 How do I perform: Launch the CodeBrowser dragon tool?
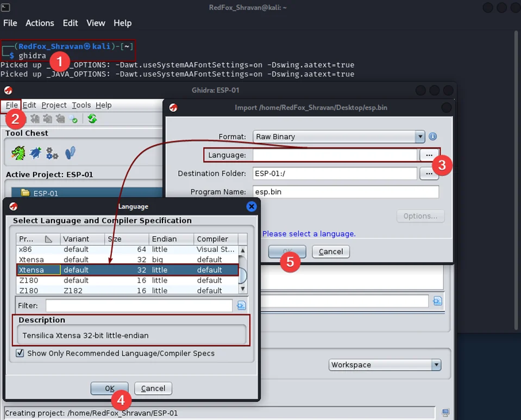click(x=18, y=153)
